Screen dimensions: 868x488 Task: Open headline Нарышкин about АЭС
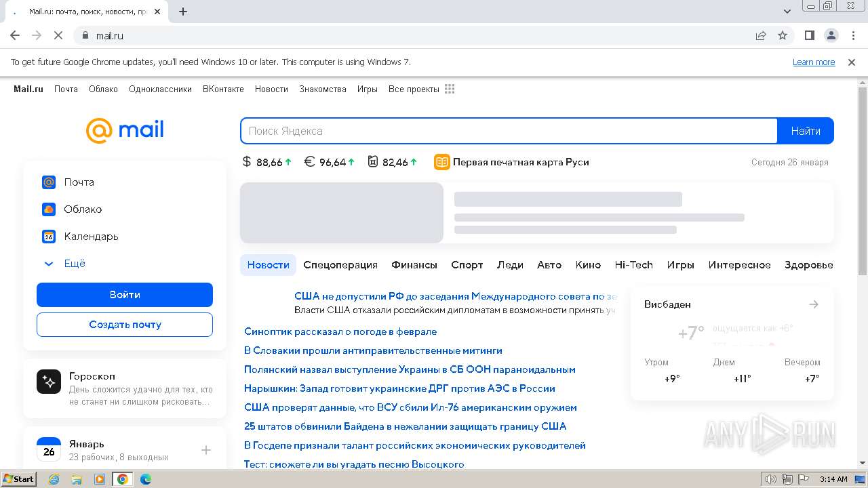click(399, 388)
